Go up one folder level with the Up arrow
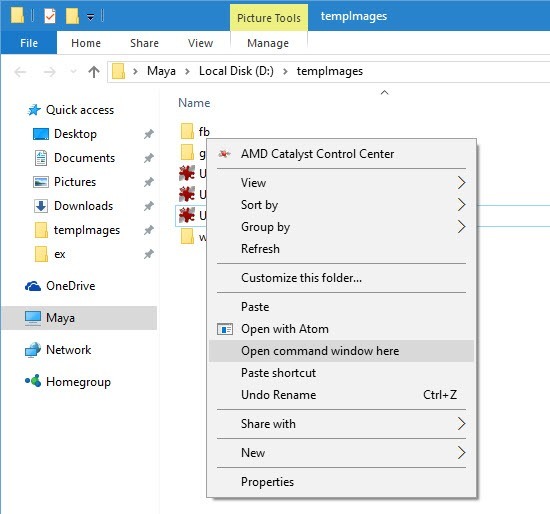This screenshot has height=514, width=550. click(94, 72)
